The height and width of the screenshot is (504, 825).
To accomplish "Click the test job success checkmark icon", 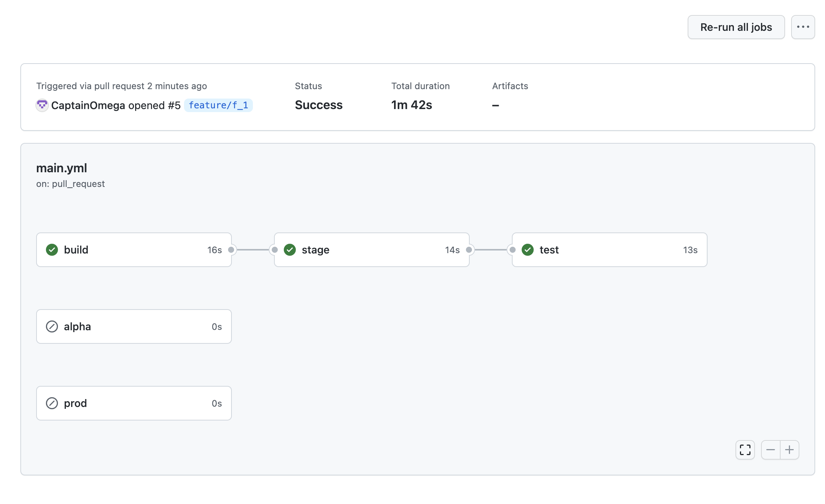I will 528,250.
